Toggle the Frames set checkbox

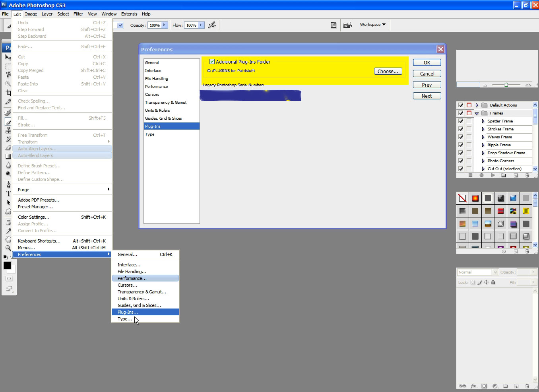click(461, 113)
